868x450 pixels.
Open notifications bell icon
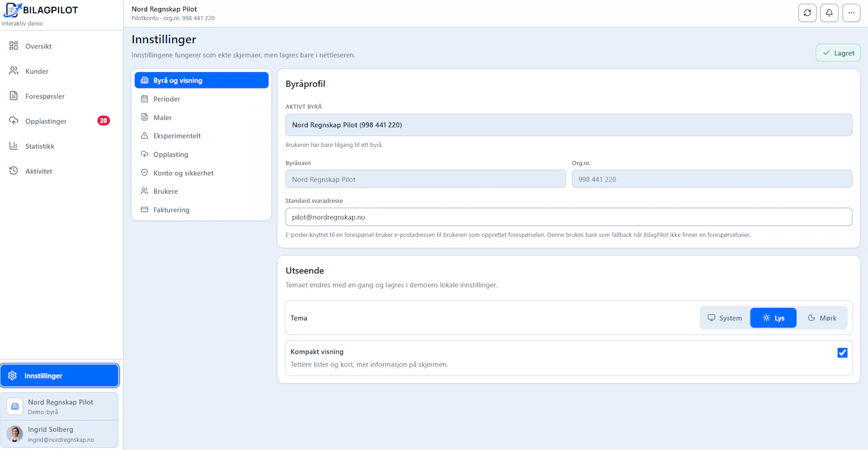(829, 12)
